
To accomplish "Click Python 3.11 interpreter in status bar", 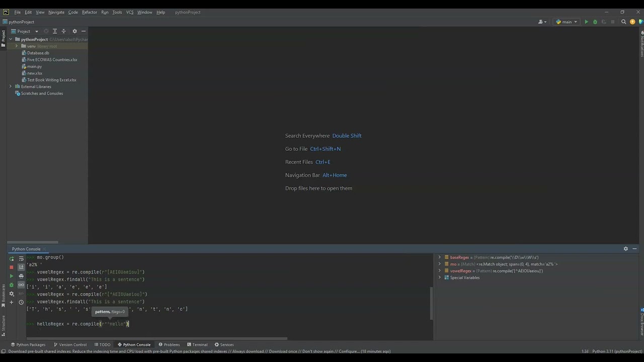I will 617,351.
